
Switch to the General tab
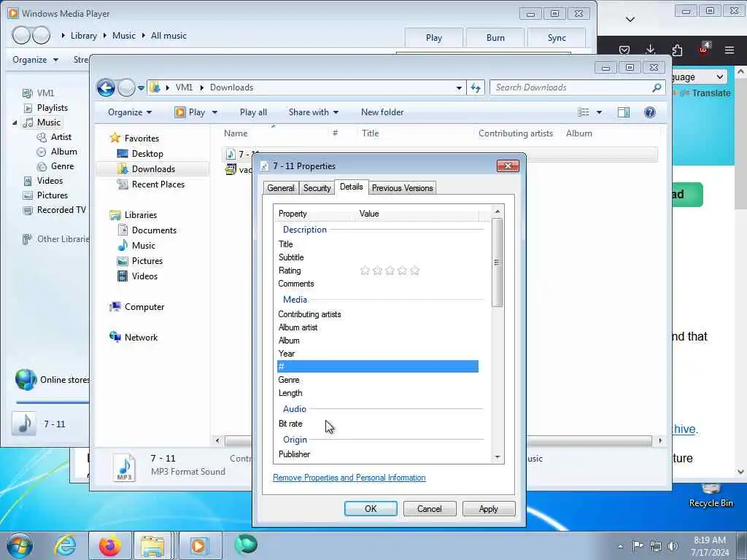(x=281, y=188)
